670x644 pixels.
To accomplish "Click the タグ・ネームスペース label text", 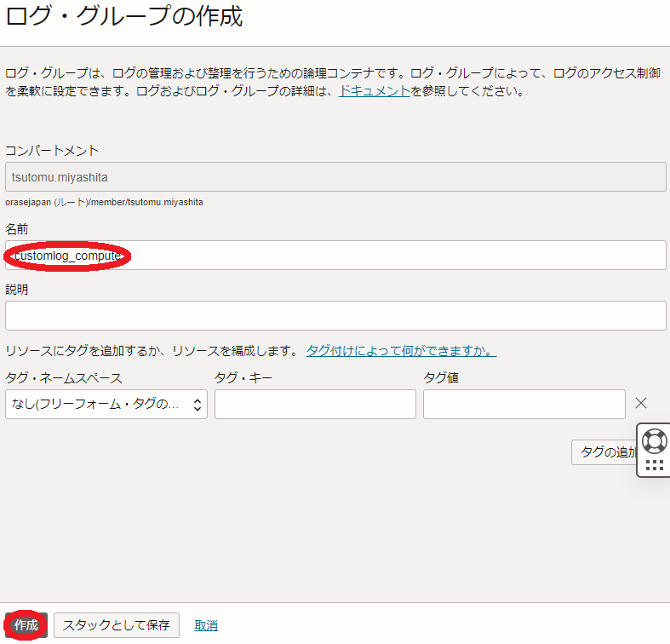I will 64,377.
